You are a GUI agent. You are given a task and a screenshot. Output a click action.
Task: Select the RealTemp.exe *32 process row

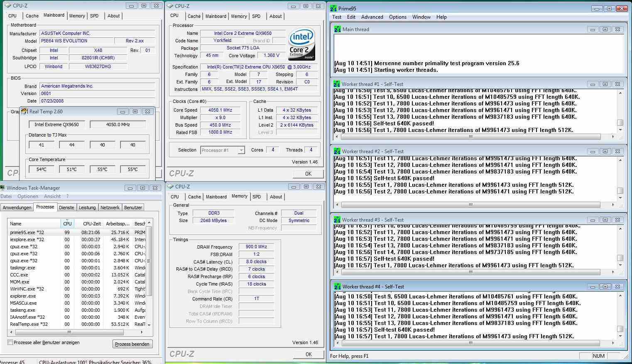[77, 324]
